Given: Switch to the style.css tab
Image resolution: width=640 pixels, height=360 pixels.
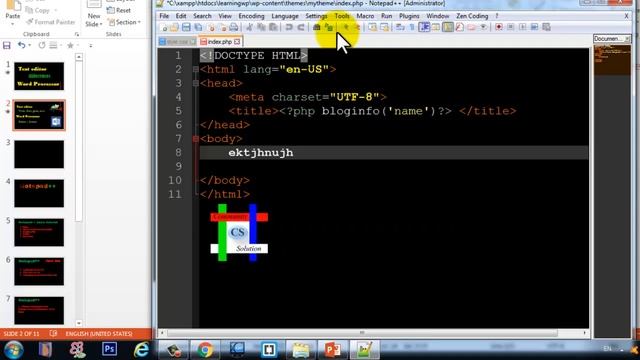Looking at the screenshot, I should click(x=177, y=42).
